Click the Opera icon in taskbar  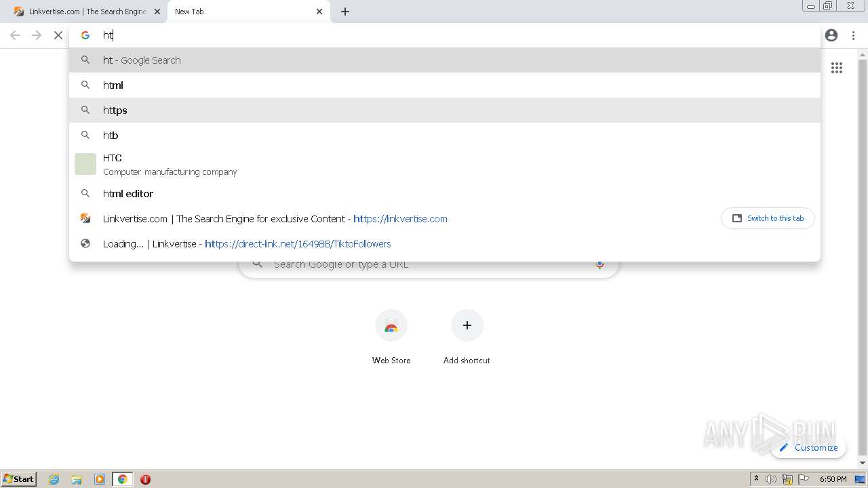pyautogui.click(x=145, y=479)
